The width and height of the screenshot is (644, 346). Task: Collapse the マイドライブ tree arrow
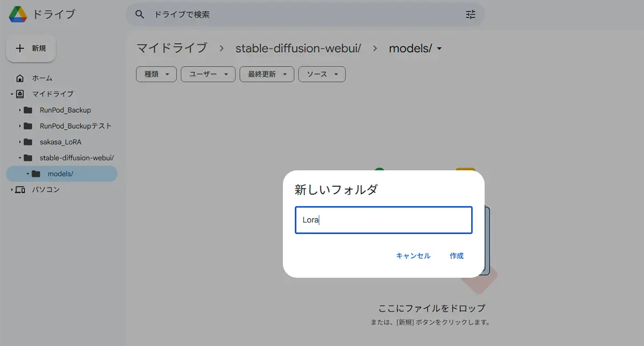[x=12, y=94]
